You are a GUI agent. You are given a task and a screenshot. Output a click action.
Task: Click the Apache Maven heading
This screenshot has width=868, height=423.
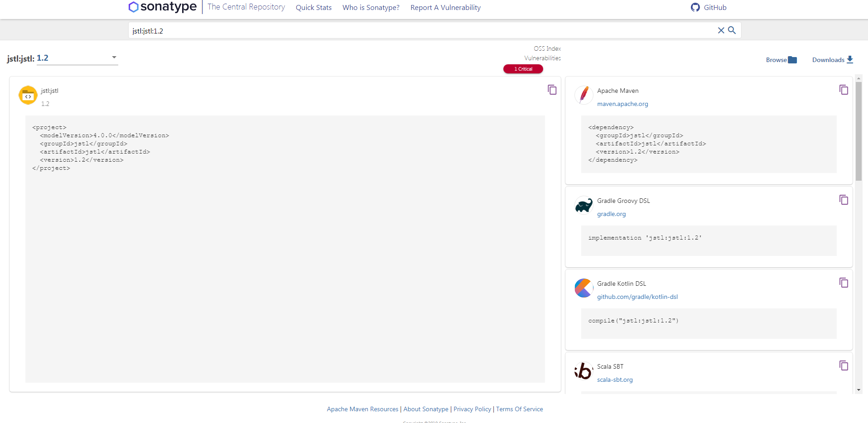618,91
